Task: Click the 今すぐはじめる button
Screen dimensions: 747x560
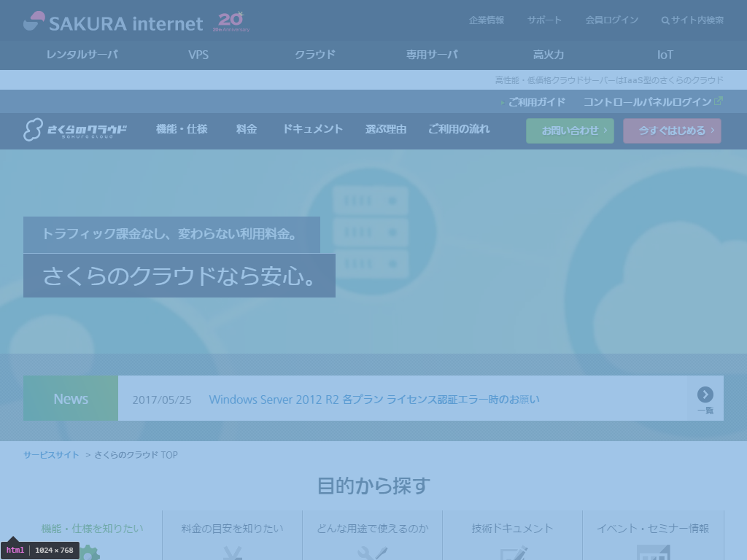Action: [x=672, y=131]
